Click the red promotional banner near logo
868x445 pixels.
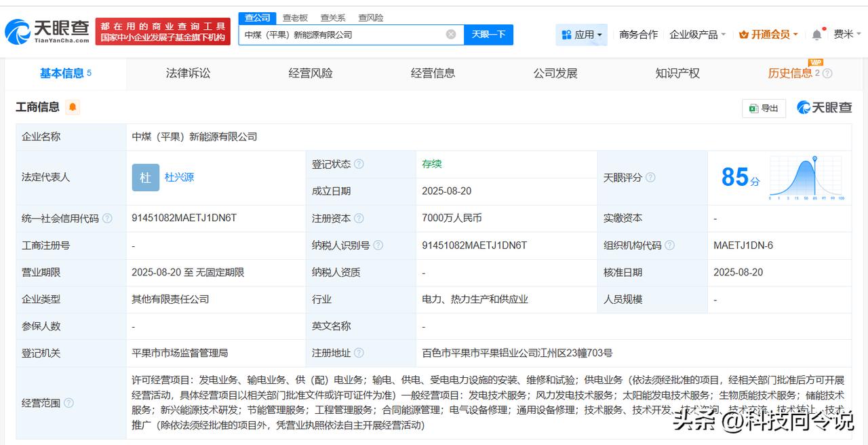pos(163,32)
